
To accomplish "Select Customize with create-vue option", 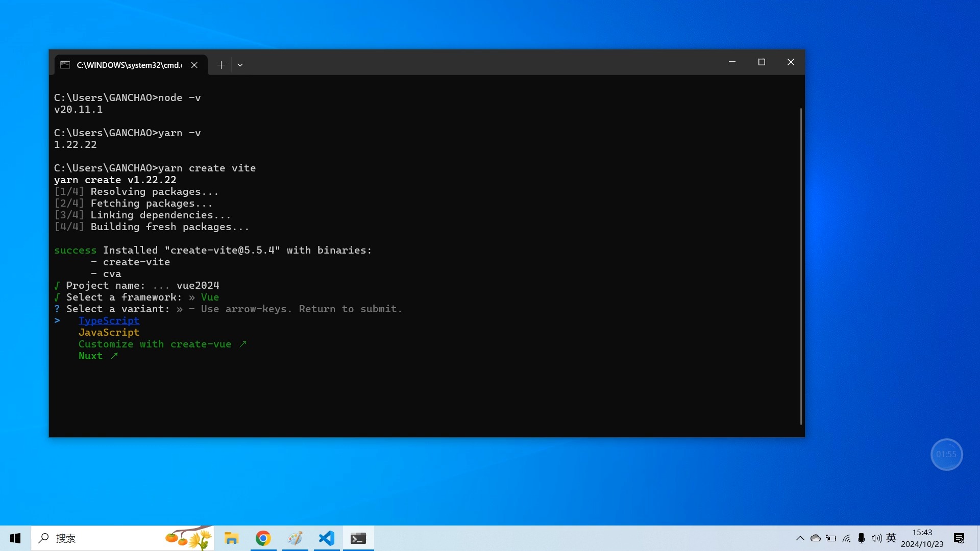I will (155, 344).
